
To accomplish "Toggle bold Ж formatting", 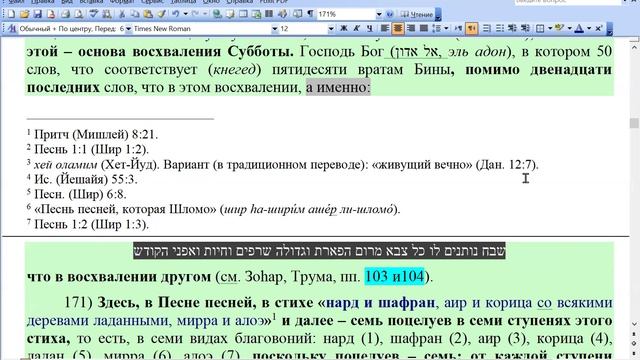I will [344, 29].
